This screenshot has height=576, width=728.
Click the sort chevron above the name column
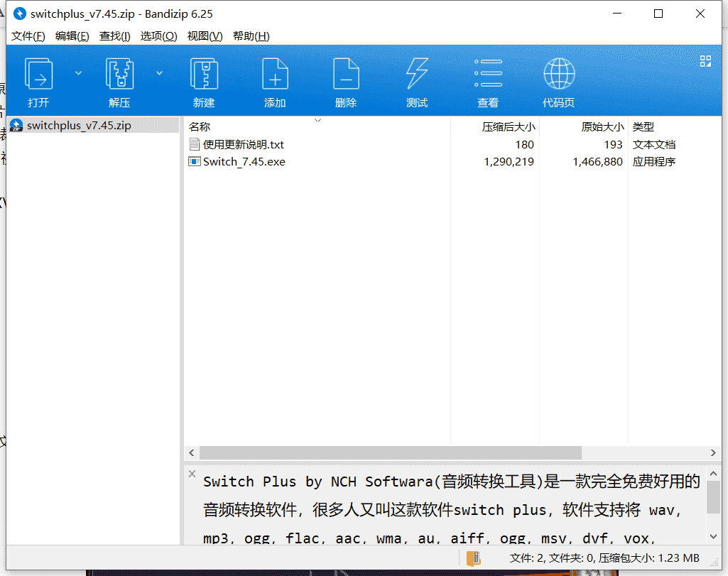tap(317, 120)
